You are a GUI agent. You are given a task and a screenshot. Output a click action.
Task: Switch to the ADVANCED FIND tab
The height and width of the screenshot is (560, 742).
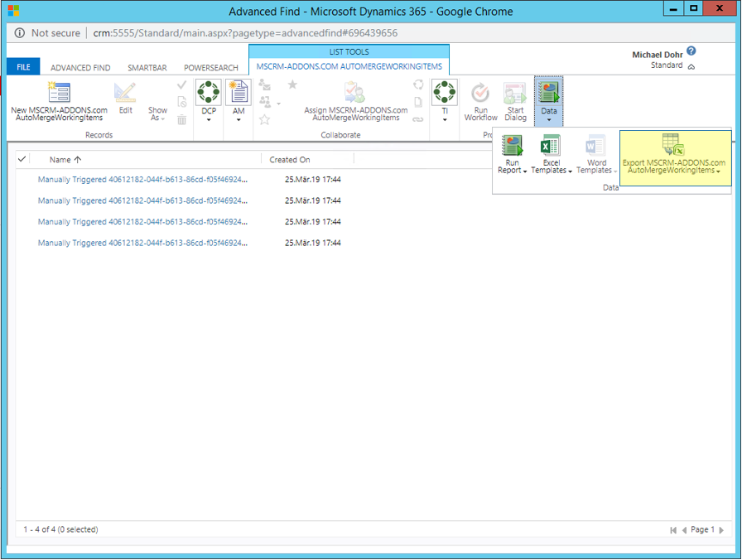(80, 68)
